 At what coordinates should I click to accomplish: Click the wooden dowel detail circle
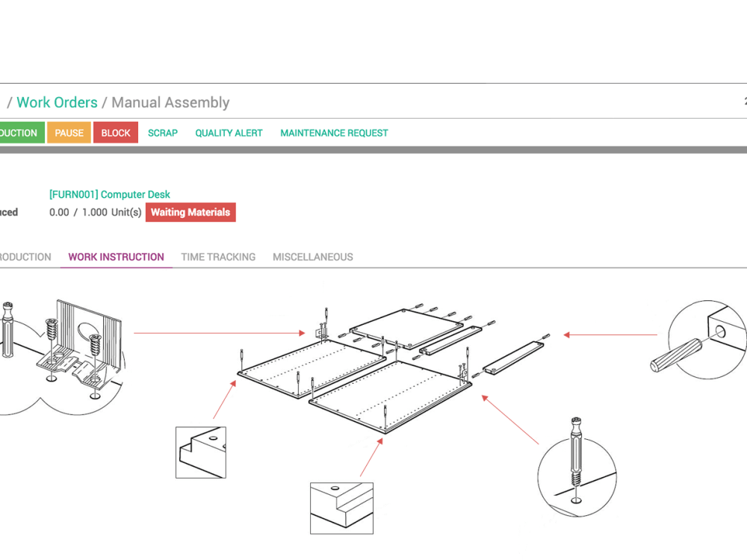point(699,339)
